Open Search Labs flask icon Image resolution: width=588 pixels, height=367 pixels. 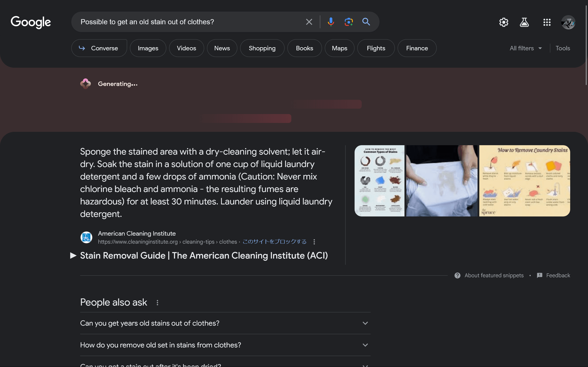click(x=524, y=22)
